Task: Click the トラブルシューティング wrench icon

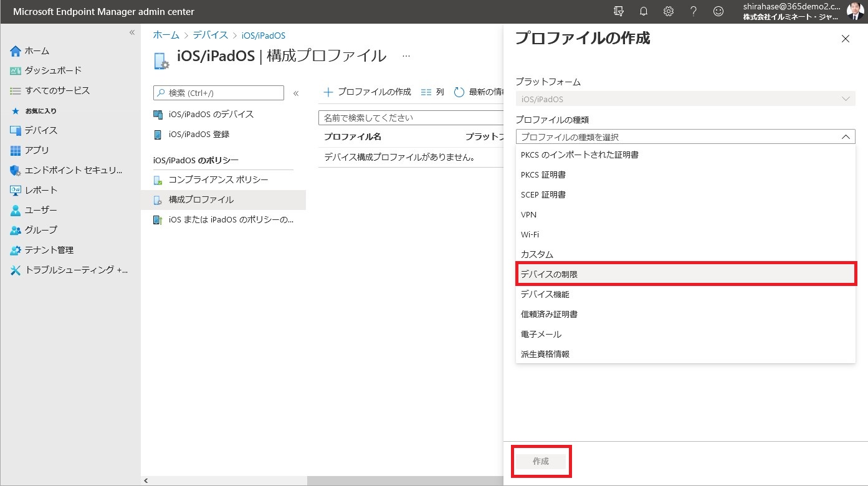Action: 16,270
